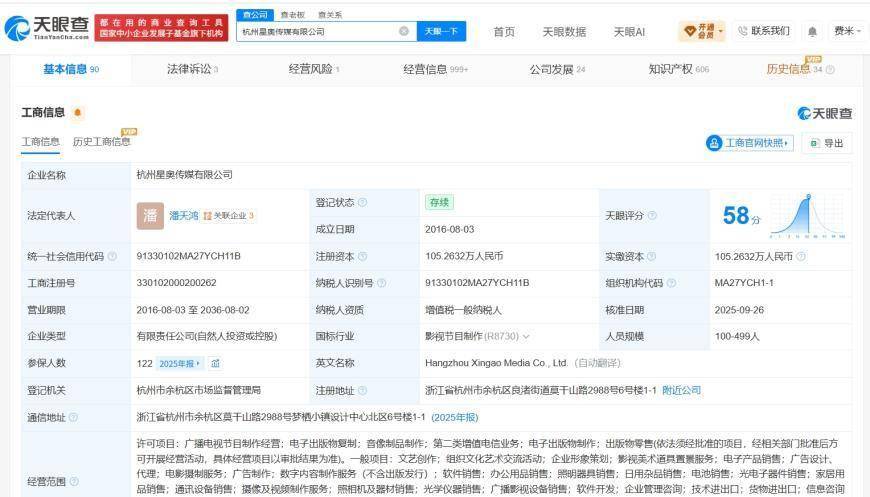The height and width of the screenshot is (497, 870).
Task: Open the 知识产权 tab
Action: 679,69
